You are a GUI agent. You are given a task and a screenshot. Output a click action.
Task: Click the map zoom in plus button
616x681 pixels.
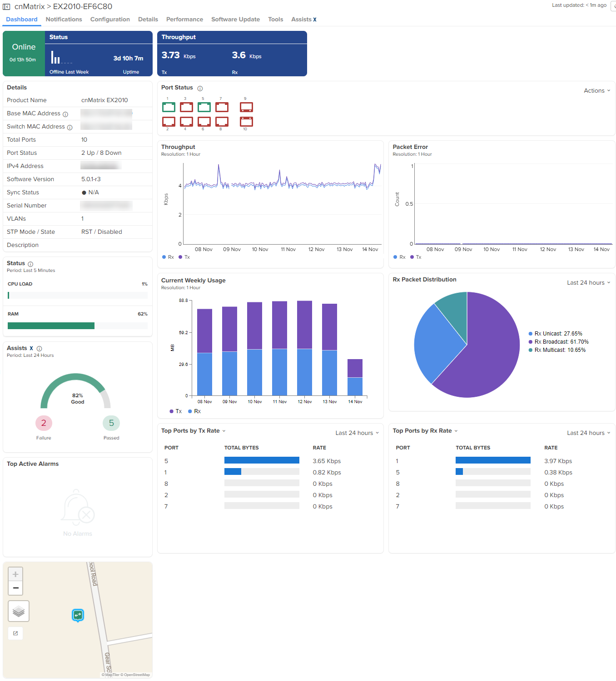coord(15,574)
